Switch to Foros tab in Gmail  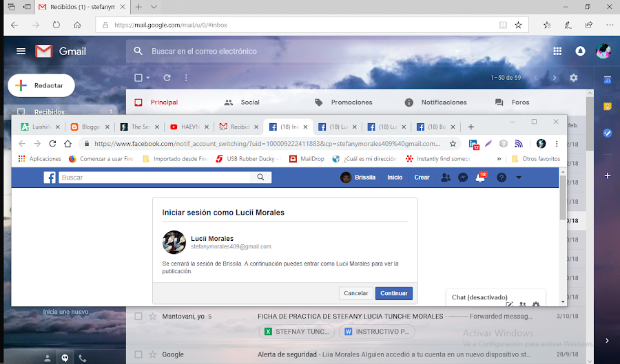click(512, 103)
